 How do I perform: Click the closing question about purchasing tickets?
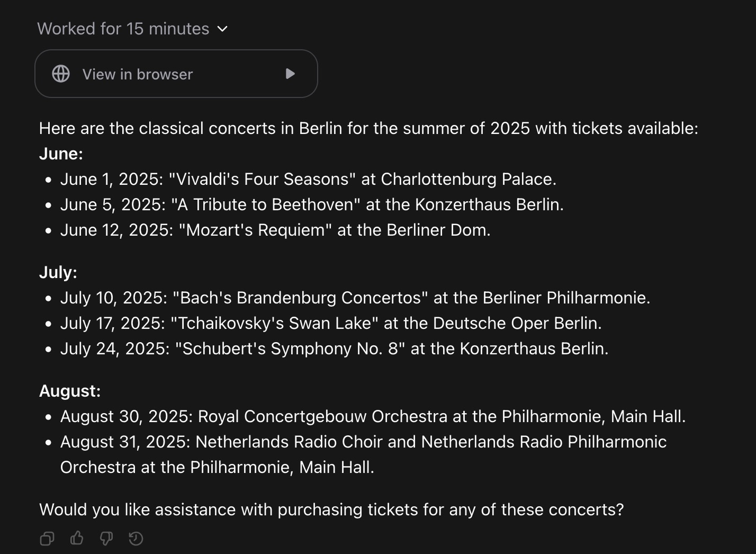[331, 510]
